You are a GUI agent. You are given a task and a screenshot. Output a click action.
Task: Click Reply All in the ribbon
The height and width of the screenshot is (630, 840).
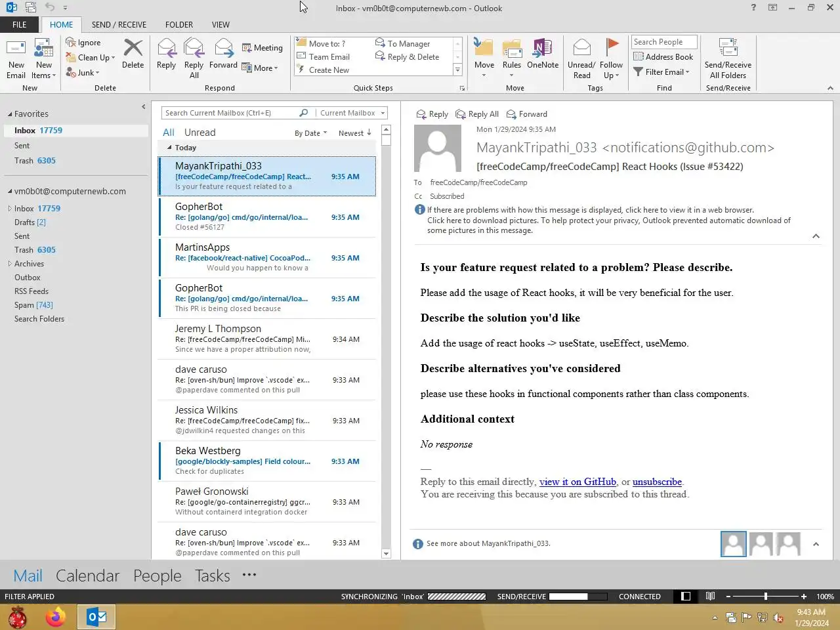coord(194,58)
